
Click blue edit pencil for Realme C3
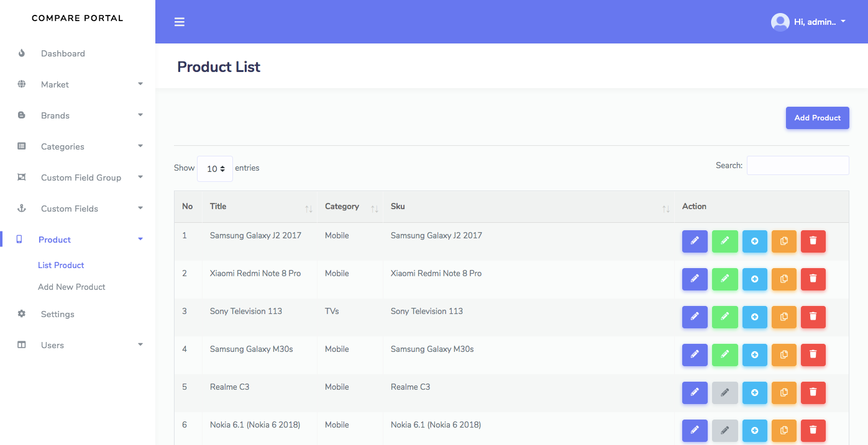(x=695, y=393)
